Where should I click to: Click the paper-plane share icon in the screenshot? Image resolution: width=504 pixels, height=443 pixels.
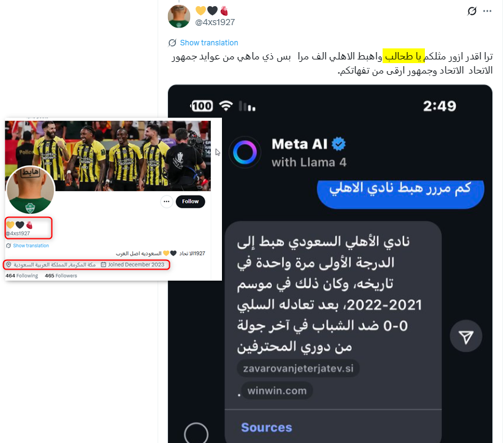(466, 336)
